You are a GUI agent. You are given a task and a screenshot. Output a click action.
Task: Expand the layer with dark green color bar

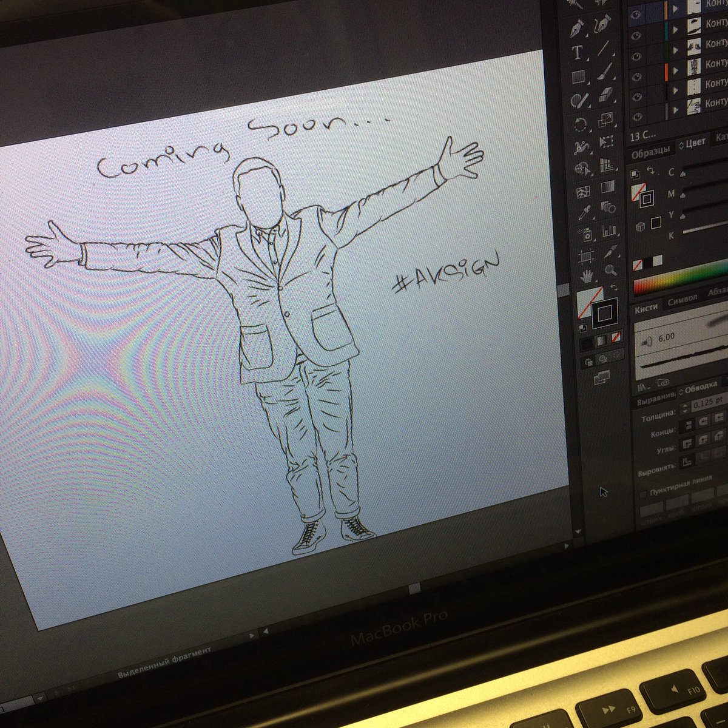(675, 50)
